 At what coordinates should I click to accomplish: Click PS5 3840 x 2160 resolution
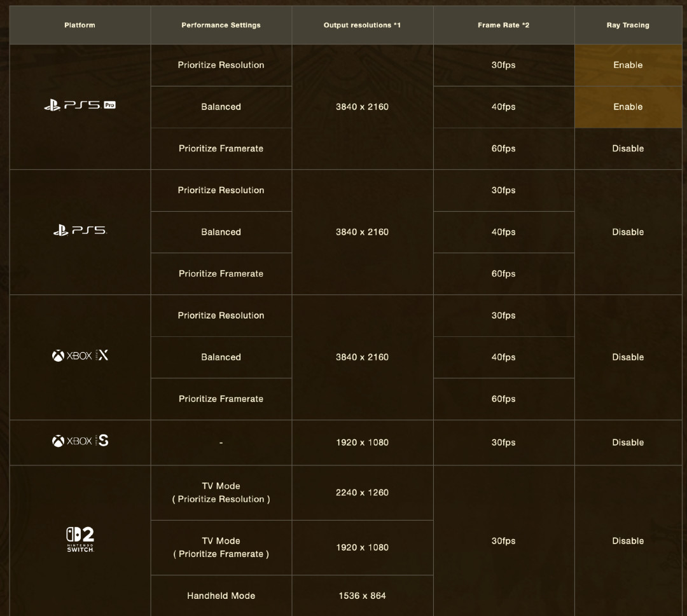tap(363, 232)
